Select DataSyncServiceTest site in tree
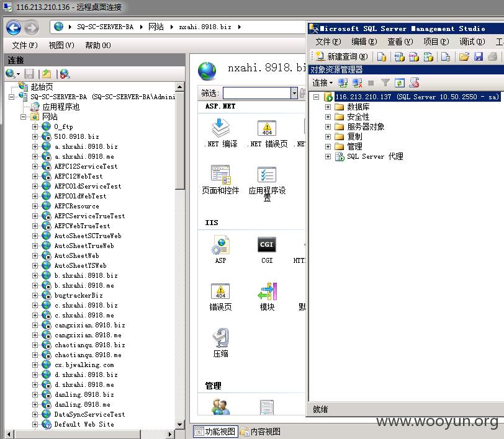 pos(89,414)
